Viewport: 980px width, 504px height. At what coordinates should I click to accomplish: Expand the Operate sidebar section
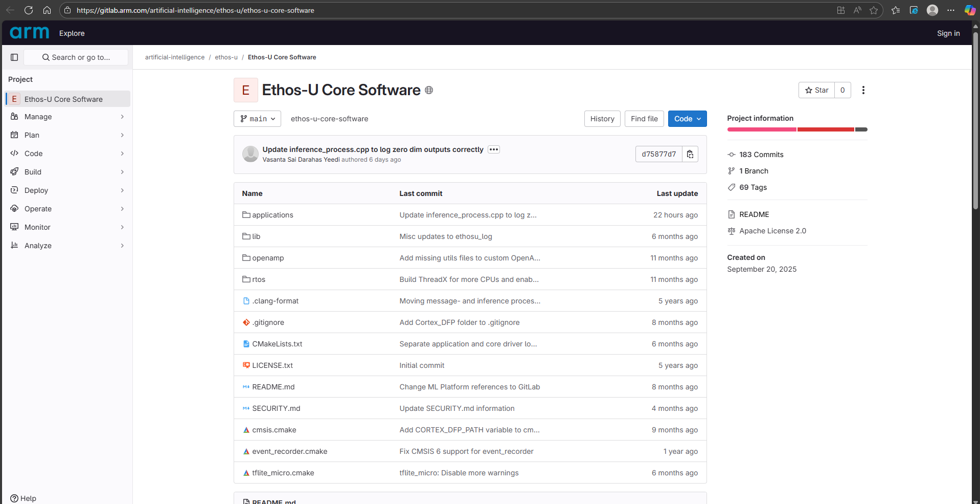pyautogui.click(x=67, y=209)
